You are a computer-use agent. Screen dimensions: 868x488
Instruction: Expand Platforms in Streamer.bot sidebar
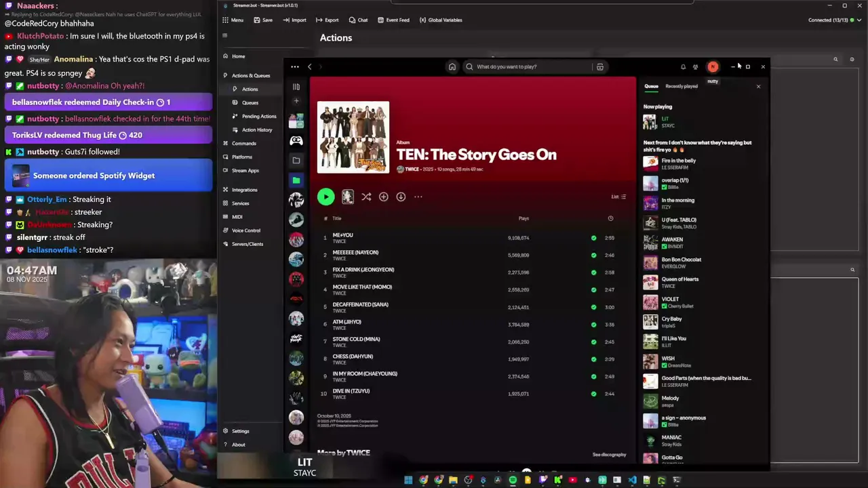click(x=237, y=157)
